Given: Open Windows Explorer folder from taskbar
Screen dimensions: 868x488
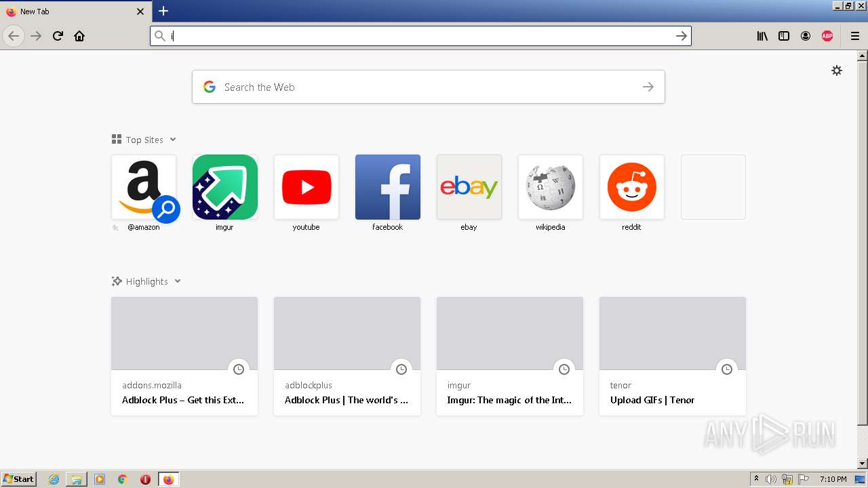Looking at the screenshot, I should coord(77,479).
